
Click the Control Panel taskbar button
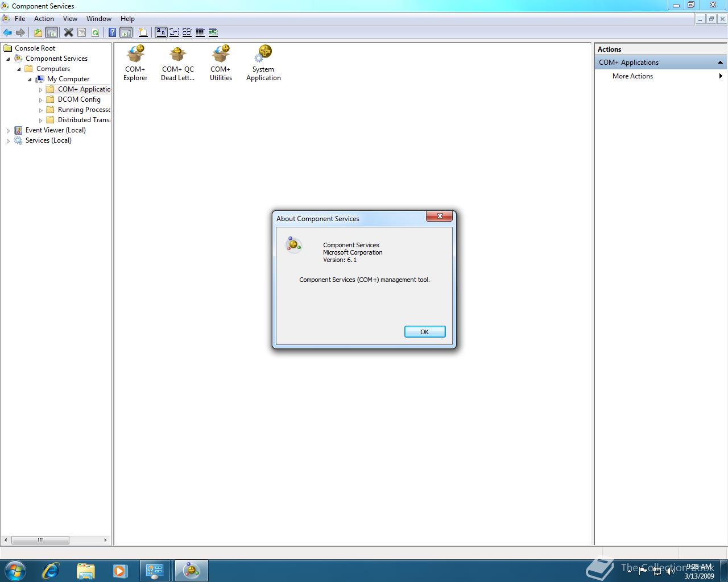155,571
